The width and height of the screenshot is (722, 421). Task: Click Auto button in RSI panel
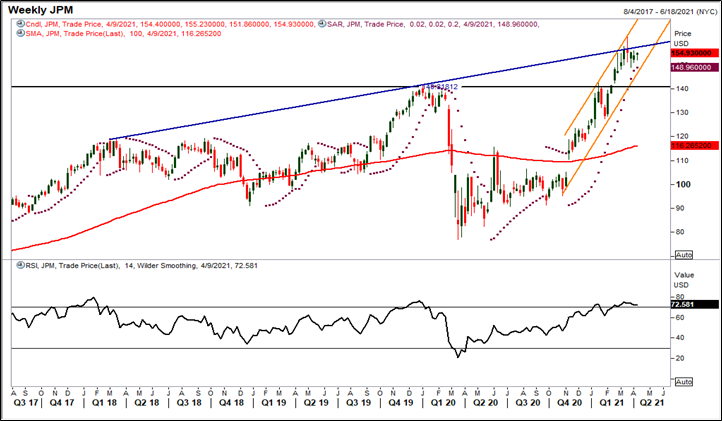coord(684,382)
